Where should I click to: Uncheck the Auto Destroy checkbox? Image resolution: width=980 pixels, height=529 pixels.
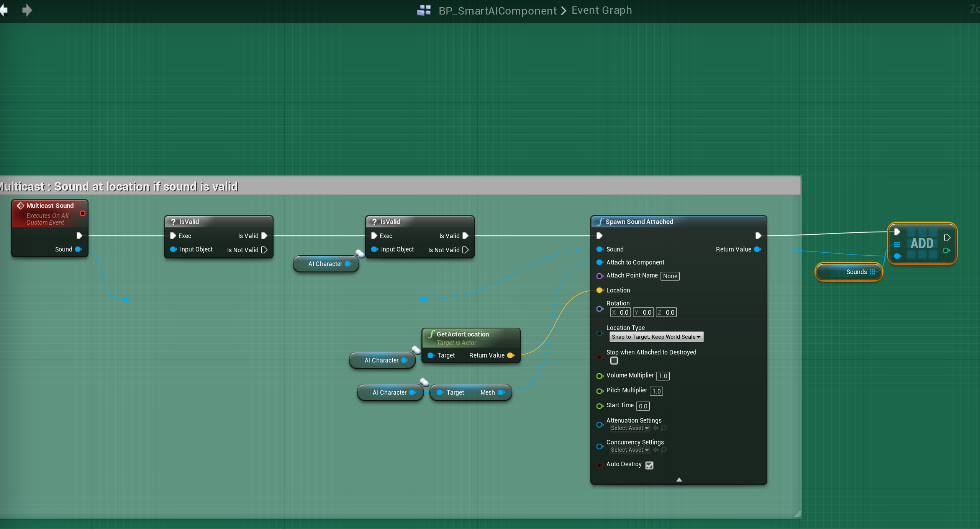pyautogui.click(x=649, y=465)
